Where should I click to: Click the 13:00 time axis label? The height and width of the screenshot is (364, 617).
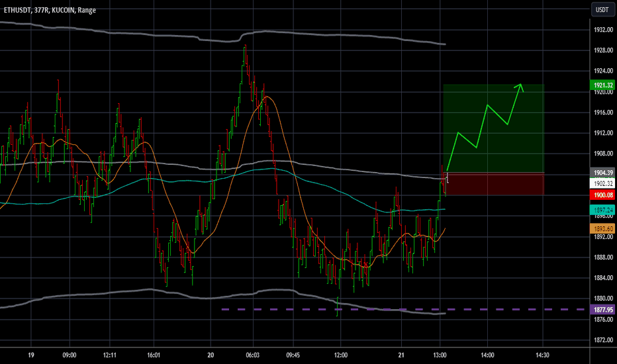(x=440, y=355)
